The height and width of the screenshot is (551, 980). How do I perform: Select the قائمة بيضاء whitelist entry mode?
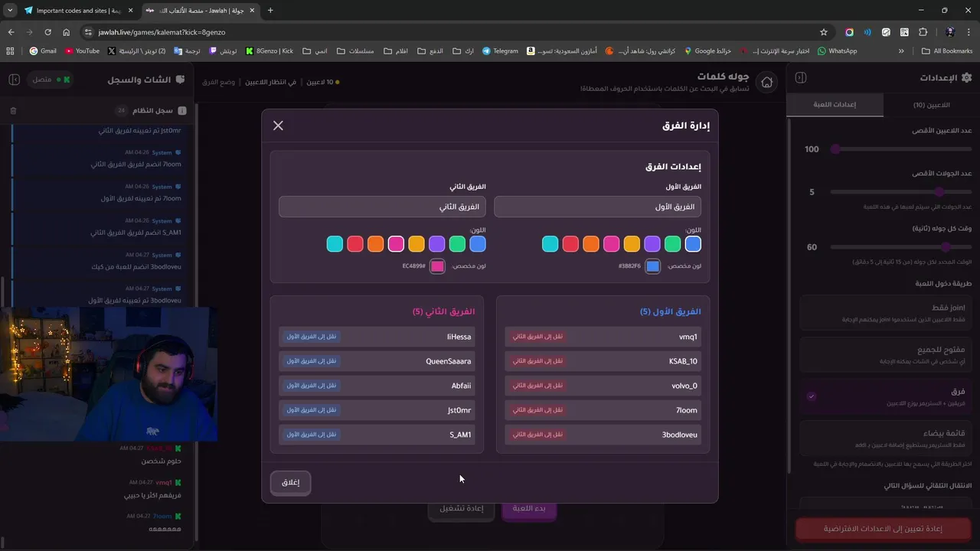click(887, 439)
